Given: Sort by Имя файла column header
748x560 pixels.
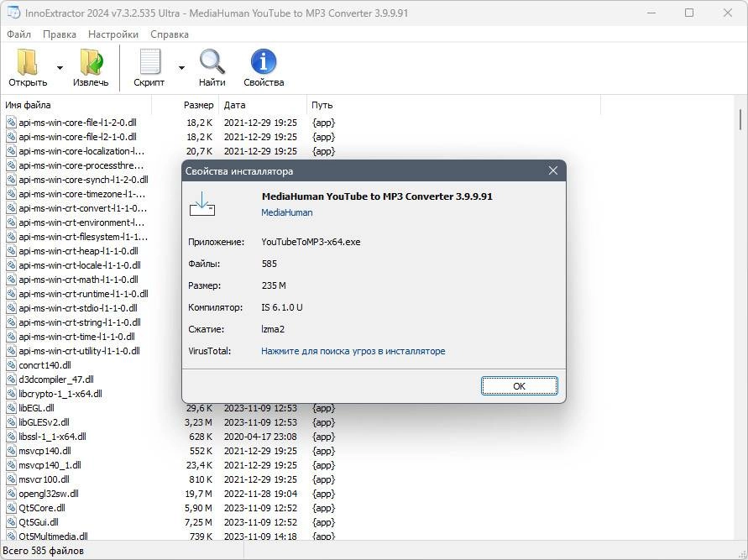Looking at the screenshot, I should pyautogui.click(x=78, y=105).
